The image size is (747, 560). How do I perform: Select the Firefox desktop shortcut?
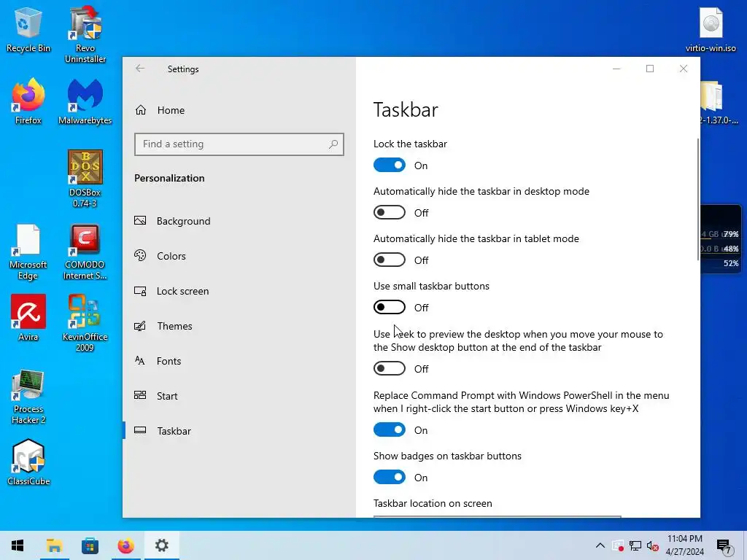pyautogui.click(x=28, y=101)
